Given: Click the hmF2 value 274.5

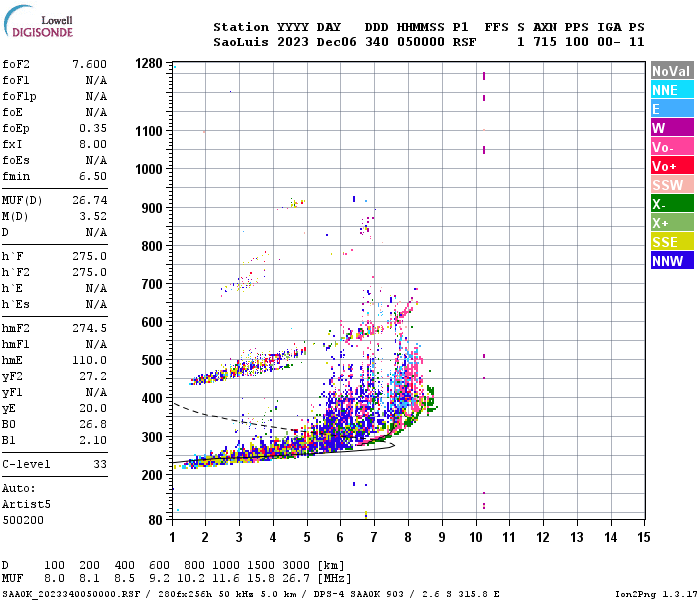Looking at the screenshot, I should [90, 328].
